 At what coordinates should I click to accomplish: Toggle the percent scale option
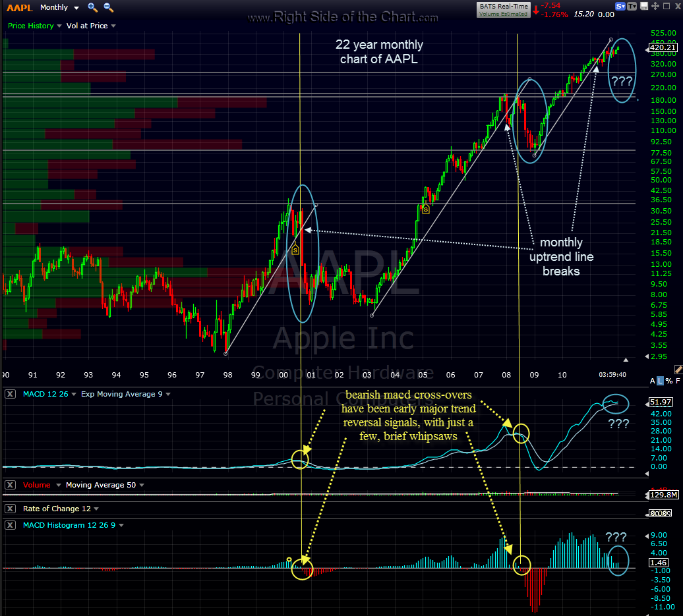point(670,381)
